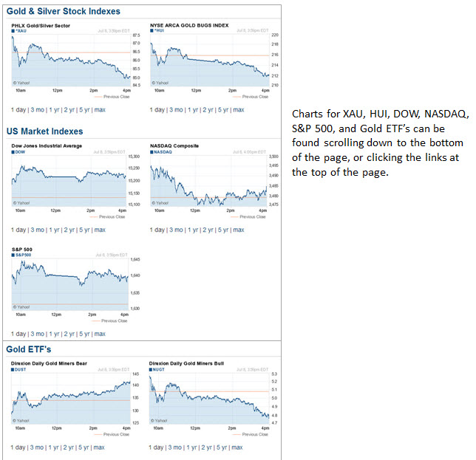The height and width of the screenshot is (460, 476).
Task: Click the DOW ticker legend square
Action: click(13, 152)
